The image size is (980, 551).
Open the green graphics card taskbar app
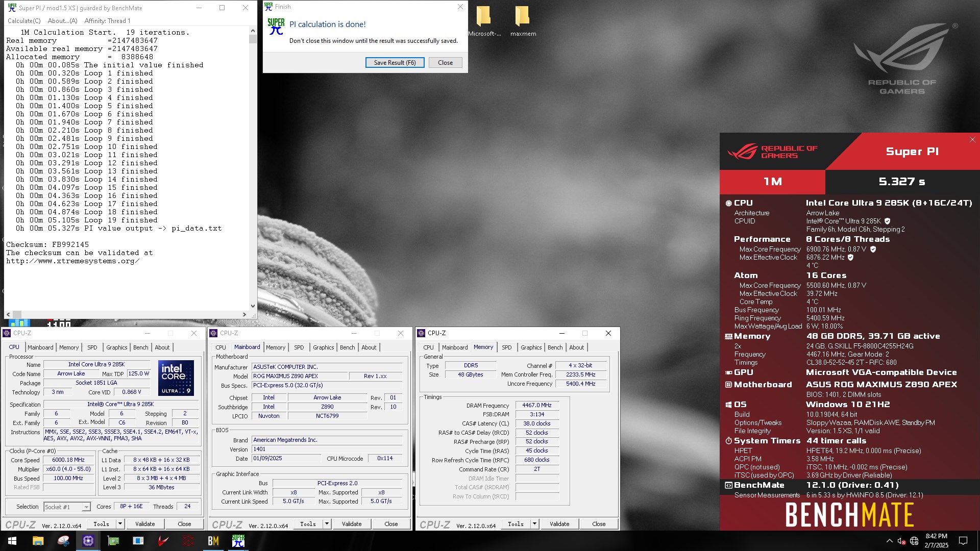pos(113,541)
